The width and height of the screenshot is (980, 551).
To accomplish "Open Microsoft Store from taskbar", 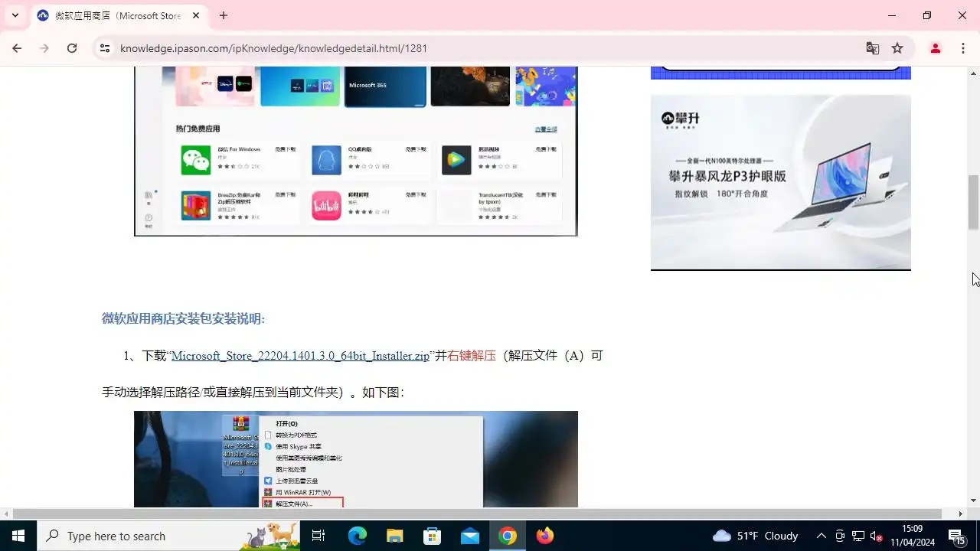I will coord(433,536).
